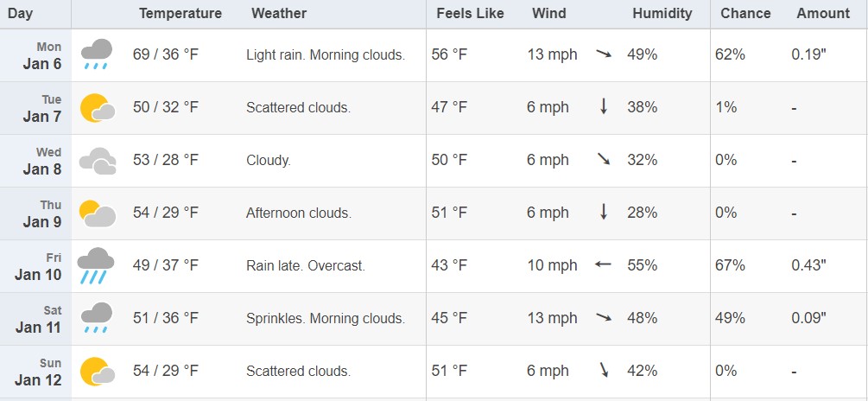
Task: Select the Chance column header
Action: click(x=745, y=13)
